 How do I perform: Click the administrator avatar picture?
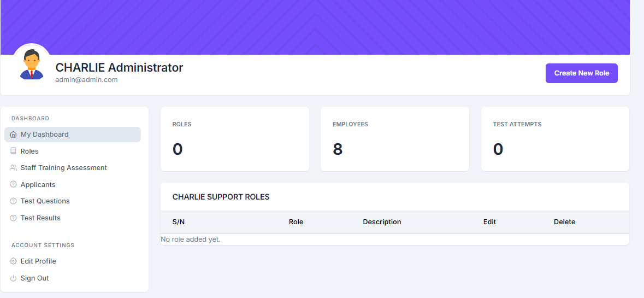tap(32, 63)
